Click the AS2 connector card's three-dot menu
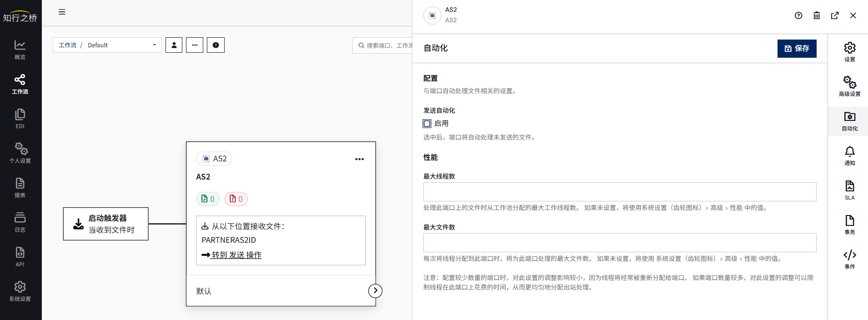The height and width of the screenshot is (320, 868). 359,159
